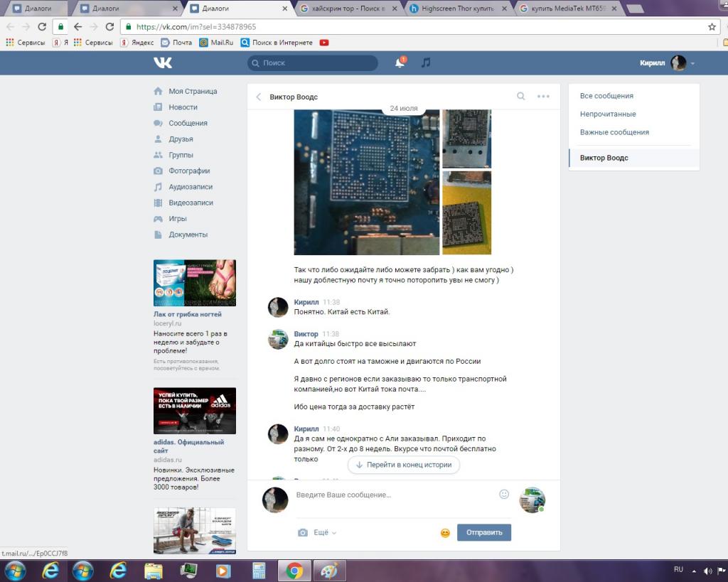Click the volume speaker tray icon
Image resolution: width=728 pixels, height=582 pixels.
click(x=707, y=571)
